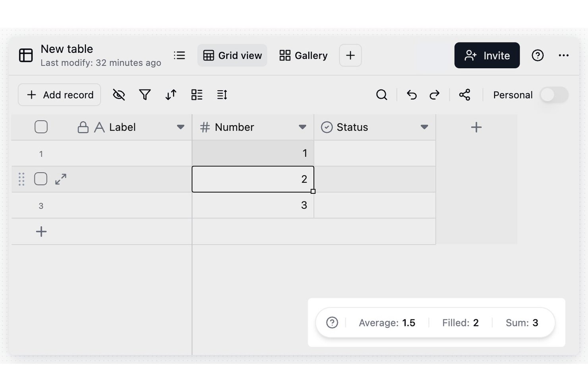
Task: Click help icon in summary bar
Action: pyautogui.click(x=332, y=322)
